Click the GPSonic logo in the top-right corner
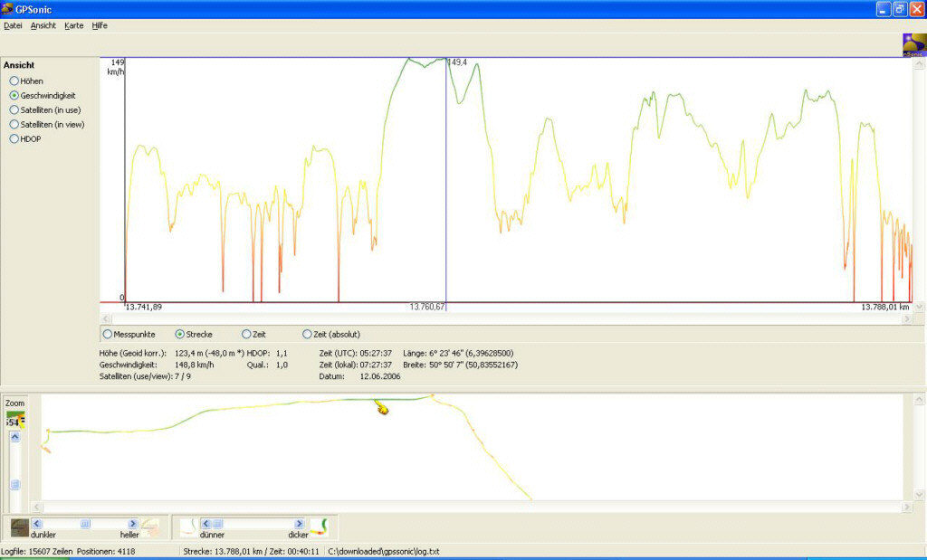This screenshot has width=927, height=560. coord(914,45)
